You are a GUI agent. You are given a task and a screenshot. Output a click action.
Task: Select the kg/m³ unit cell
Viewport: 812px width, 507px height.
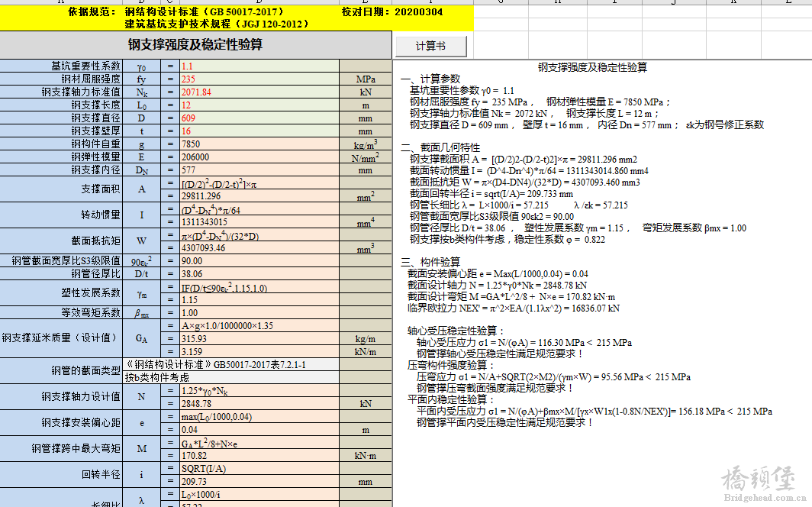point(366,144)
